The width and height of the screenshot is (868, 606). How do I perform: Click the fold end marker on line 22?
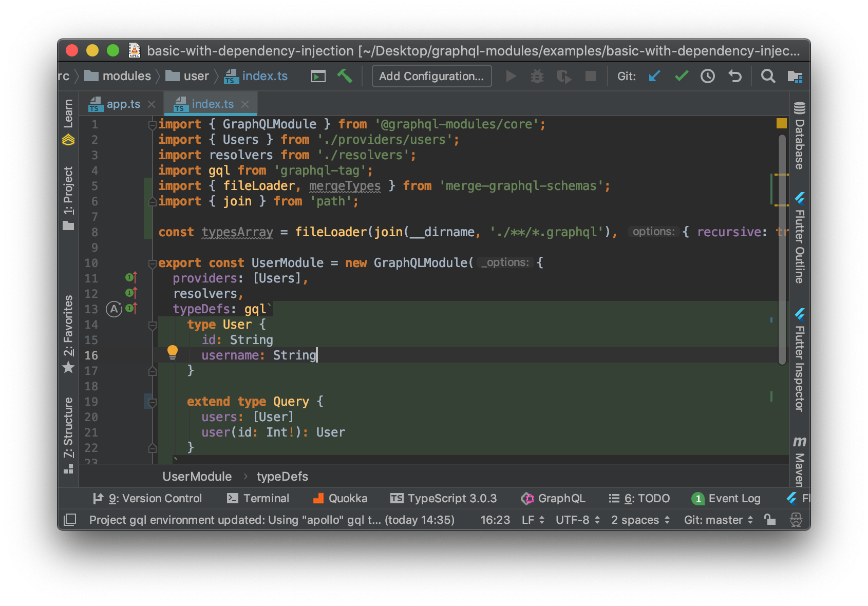[153, 448]
